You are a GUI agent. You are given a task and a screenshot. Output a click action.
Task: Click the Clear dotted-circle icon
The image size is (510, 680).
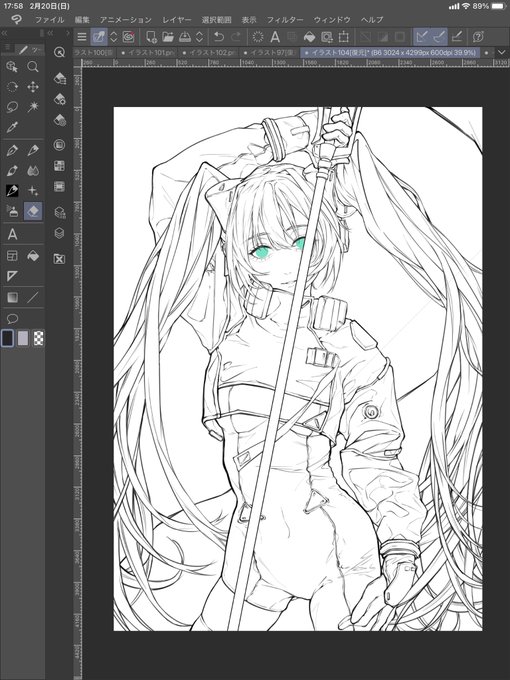[258, 37]
